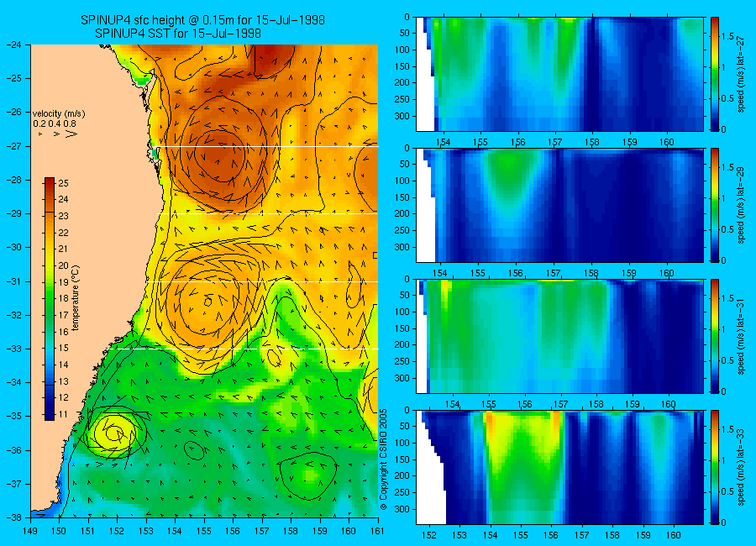Click the 'speed (m/s) lat=-31' axis label
Viewport: 756px width, 546px height.
(742, 336)
